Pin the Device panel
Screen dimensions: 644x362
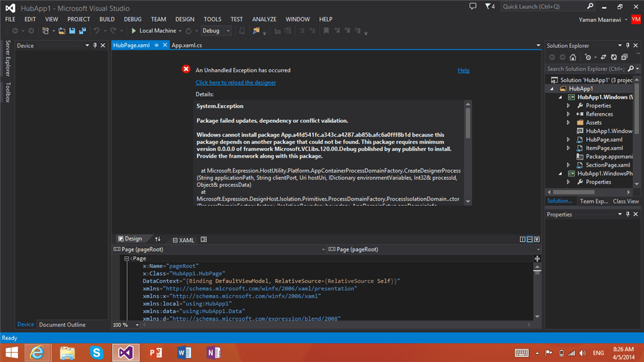pos(95,46)
